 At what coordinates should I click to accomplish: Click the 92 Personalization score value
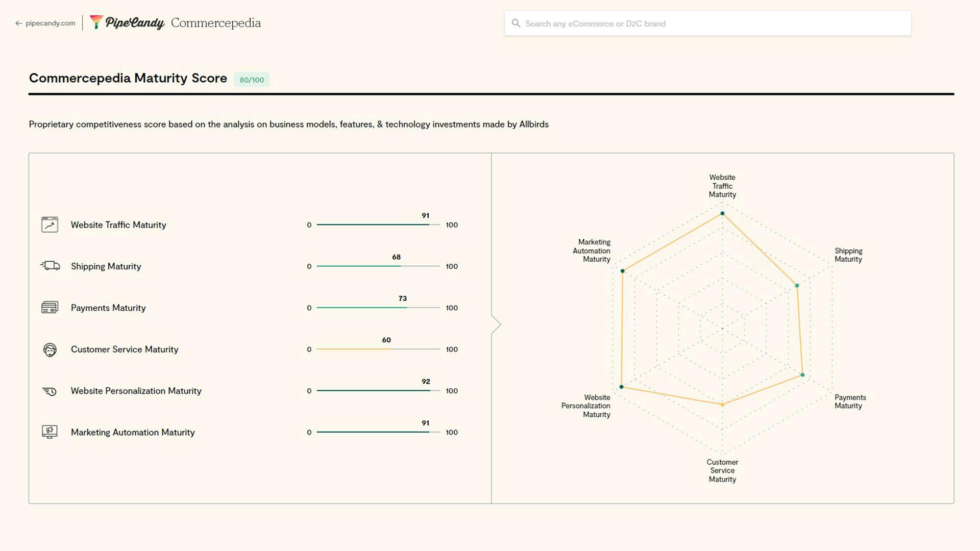[426, 382]
